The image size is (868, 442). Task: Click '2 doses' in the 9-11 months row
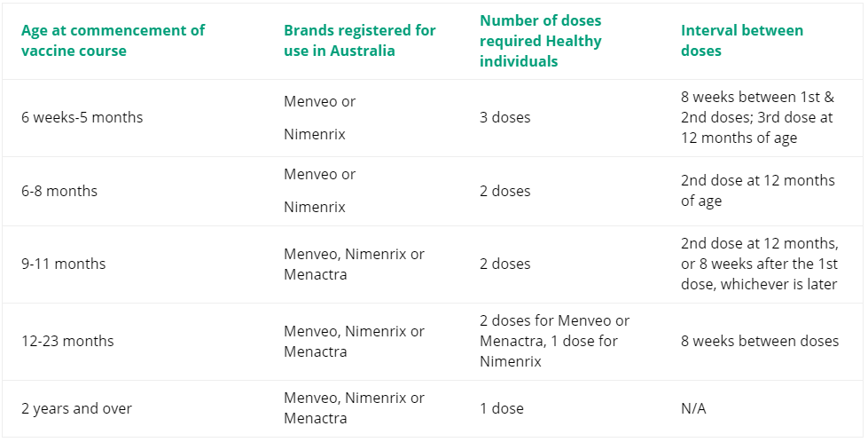pyautogui.click(x=504, y=264)
